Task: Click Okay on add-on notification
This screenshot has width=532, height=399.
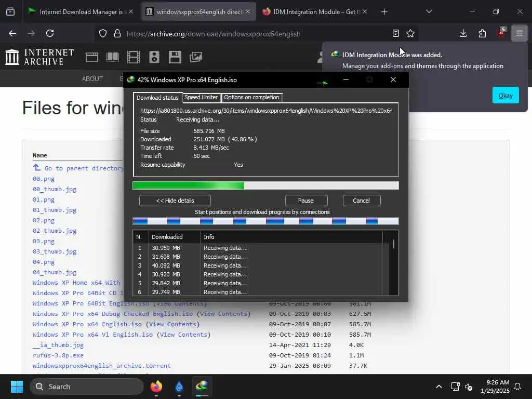Action: (505, 96)
